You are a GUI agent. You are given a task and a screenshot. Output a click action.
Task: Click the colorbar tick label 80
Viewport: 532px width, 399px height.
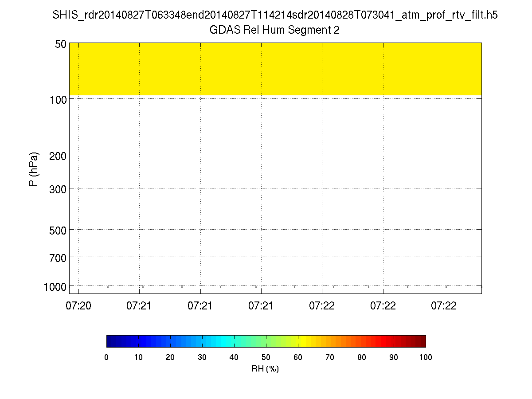(362, 357)
